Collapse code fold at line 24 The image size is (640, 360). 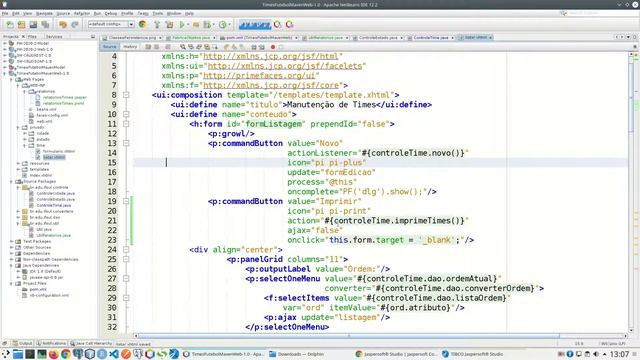tap(126, 250)
